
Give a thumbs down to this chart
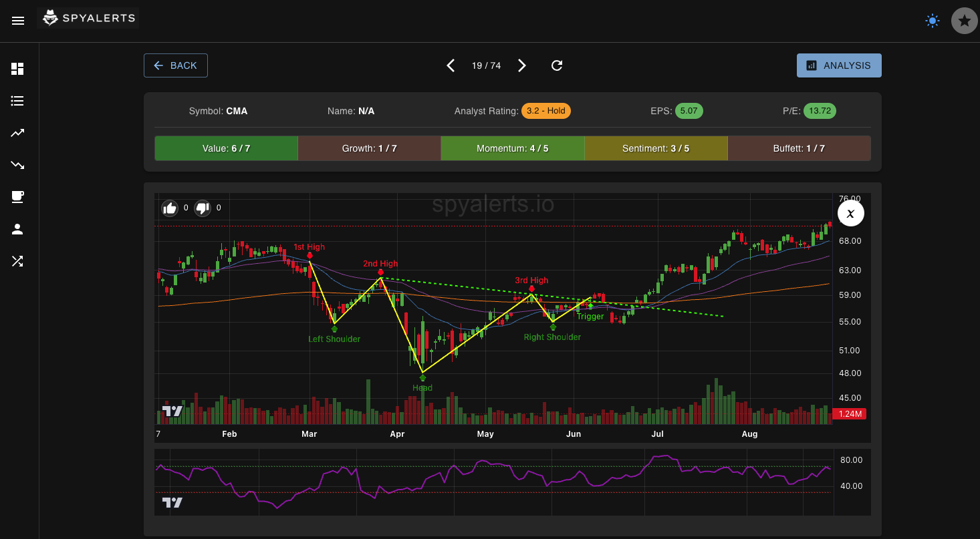tap(202, 208)
